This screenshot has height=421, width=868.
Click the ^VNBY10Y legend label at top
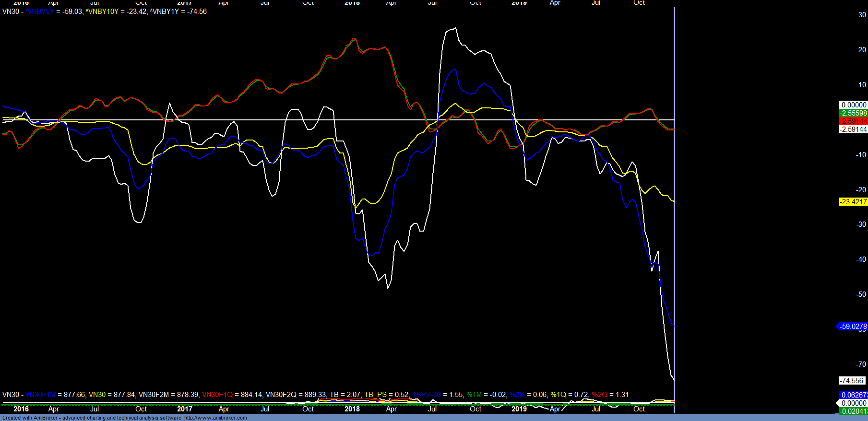[x=102, y=12]
